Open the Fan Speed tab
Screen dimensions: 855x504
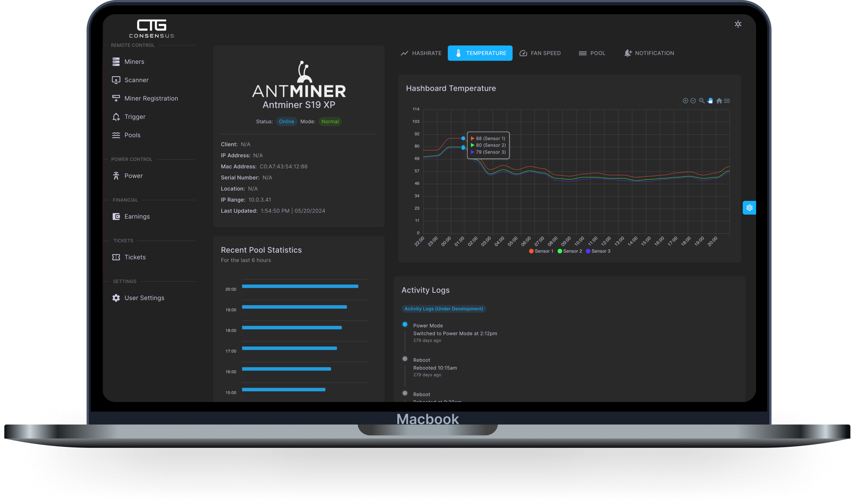point(540,53)
